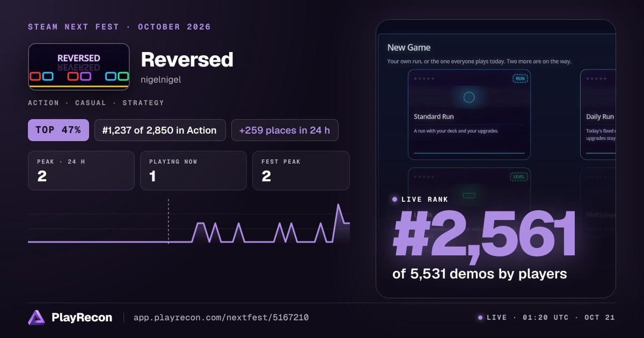Click the New Game heading in screenshot
The image size is (644, 338).
coord(409,47)
